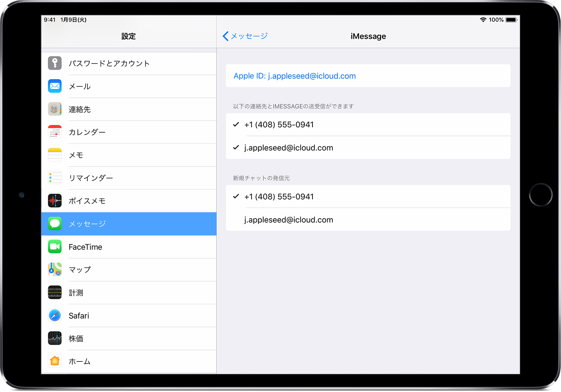The height and width of the screenshot is (392, 561).
Task: Tap the Measure (計測) ruler icon
Action: point(55,292)
